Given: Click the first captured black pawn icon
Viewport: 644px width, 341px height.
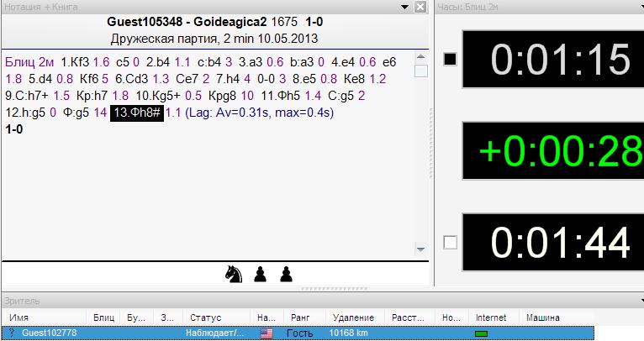Looking at the screenshot, I should [x=261, y=274].
